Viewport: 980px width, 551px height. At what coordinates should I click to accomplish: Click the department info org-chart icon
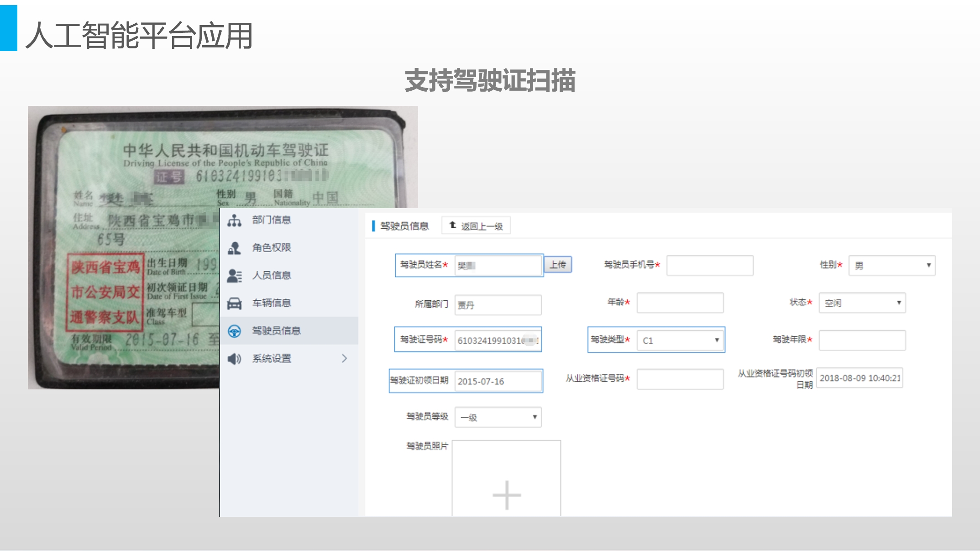click(234, 220)
